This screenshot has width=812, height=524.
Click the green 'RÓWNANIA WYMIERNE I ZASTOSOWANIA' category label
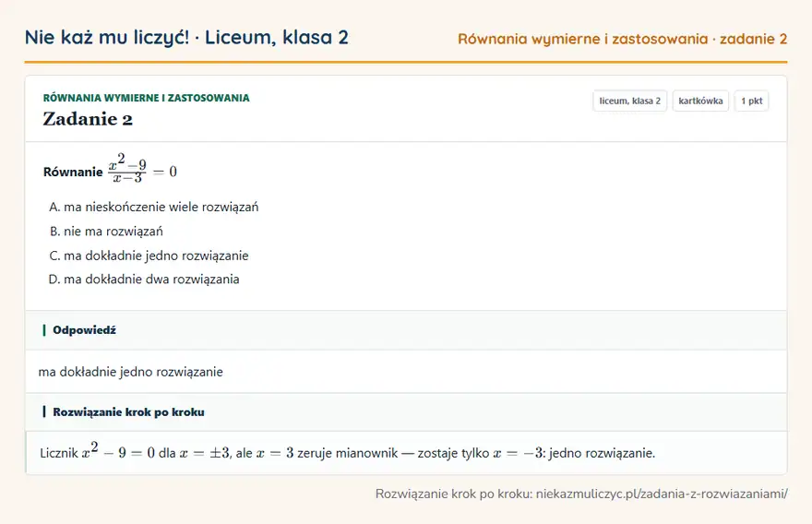146,98
